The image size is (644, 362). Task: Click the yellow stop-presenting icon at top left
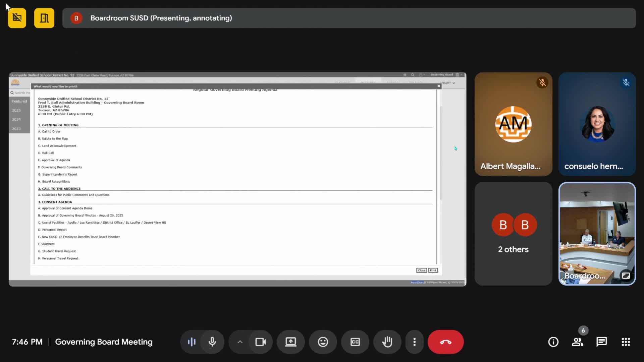point(17,18)
